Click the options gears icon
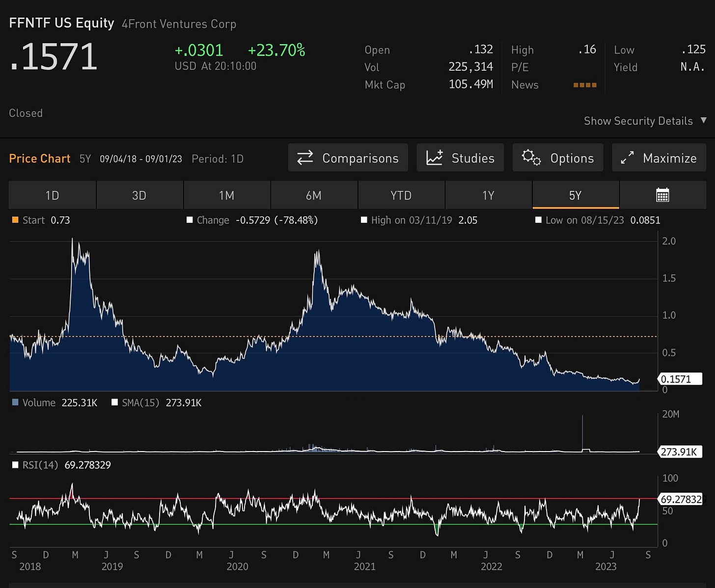The height and width of the screenshot is (588, 715). [531, 158]
